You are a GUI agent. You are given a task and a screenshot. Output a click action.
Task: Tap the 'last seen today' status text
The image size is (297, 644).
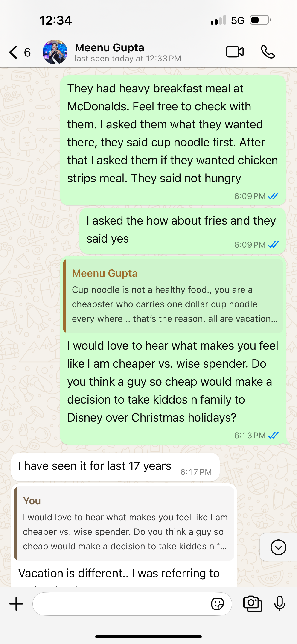[x=128, y=59]
